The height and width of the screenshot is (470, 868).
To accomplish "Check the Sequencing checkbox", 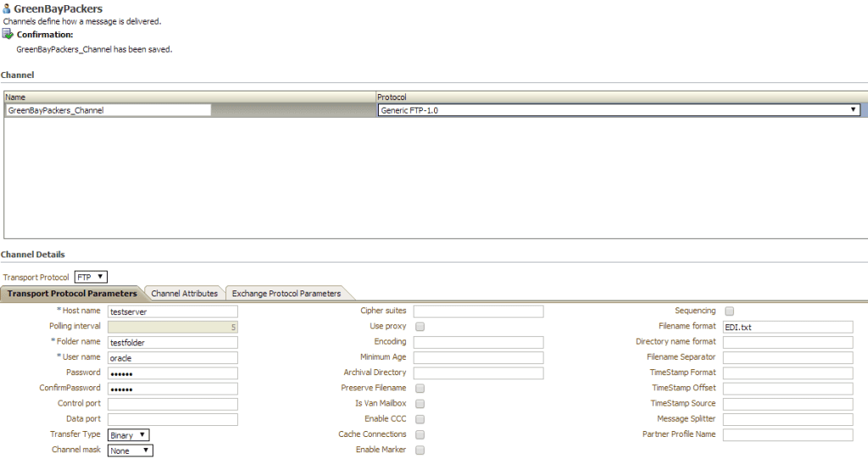I will [730, 312].
